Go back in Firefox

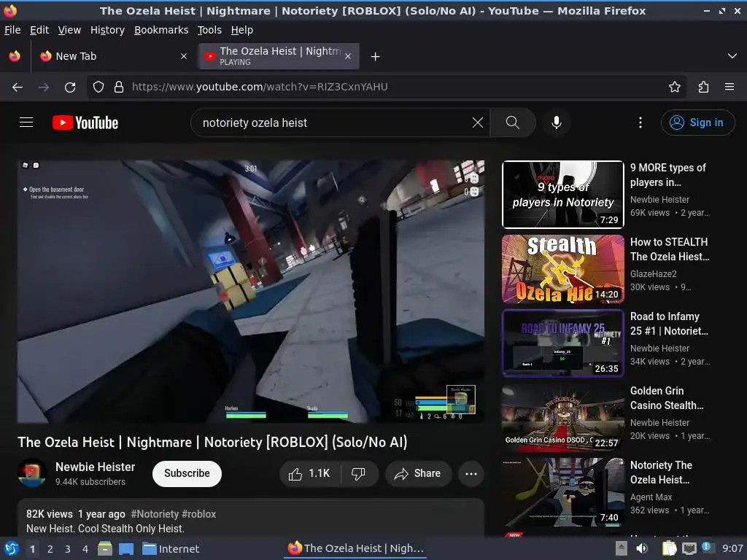(18, 87)
